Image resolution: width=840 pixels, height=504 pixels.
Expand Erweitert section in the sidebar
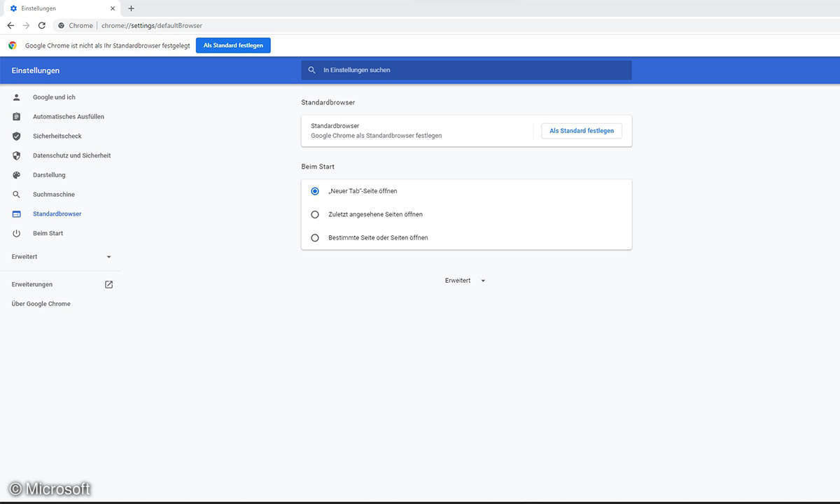62,257
